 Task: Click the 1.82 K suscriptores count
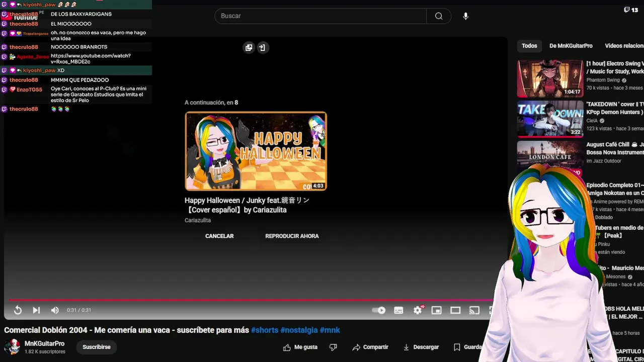tap(45, 352)
